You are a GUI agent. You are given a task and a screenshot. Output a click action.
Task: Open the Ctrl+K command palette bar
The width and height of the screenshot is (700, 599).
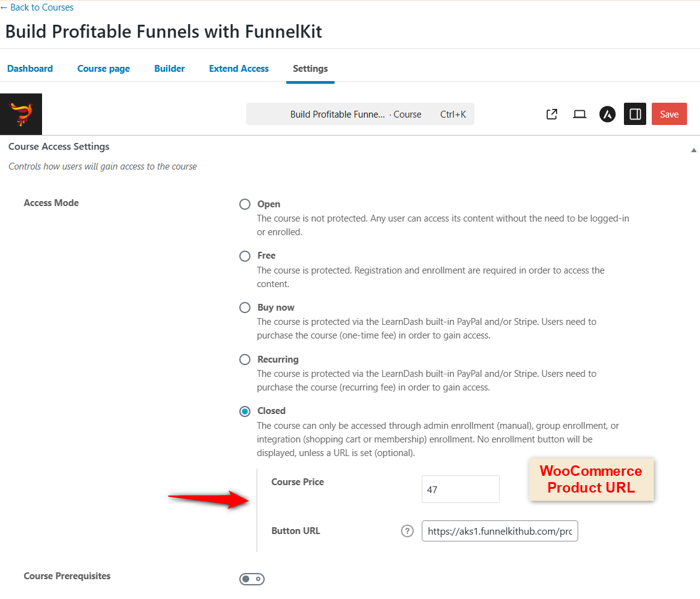360,114
